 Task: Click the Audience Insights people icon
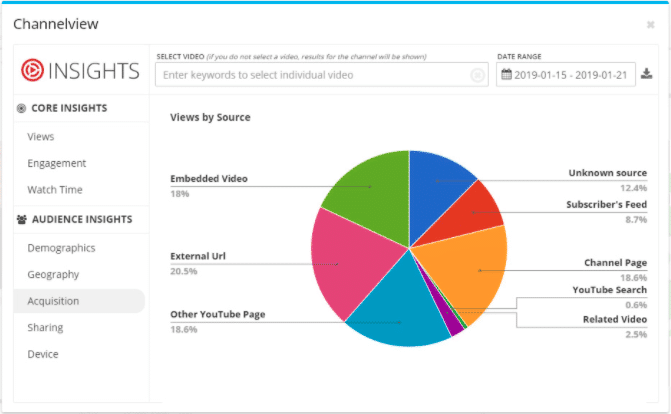tap(21, 220)
